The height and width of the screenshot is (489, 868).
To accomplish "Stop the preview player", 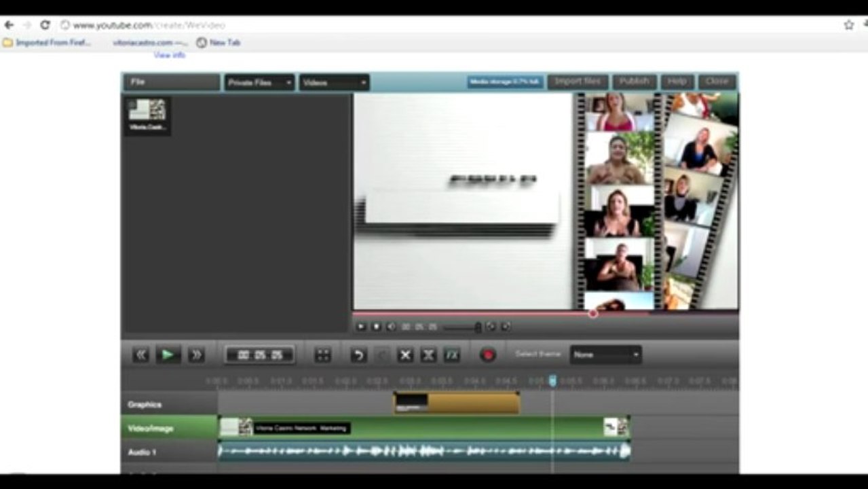I will pos(376,327).
